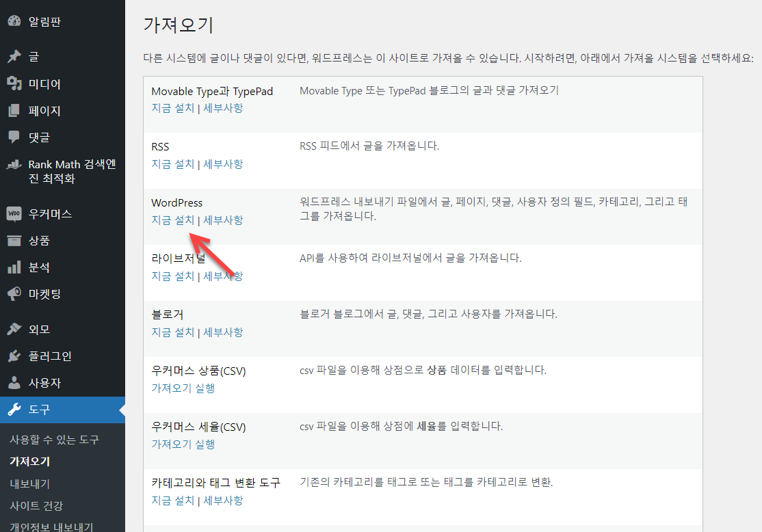Click the 우커머스 세율(CSV) title
762x532 pixels.
click(x=198, y=427)
